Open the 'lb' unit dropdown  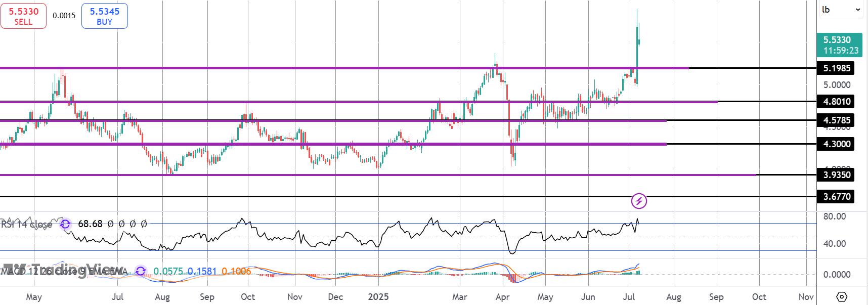[841, 10]
